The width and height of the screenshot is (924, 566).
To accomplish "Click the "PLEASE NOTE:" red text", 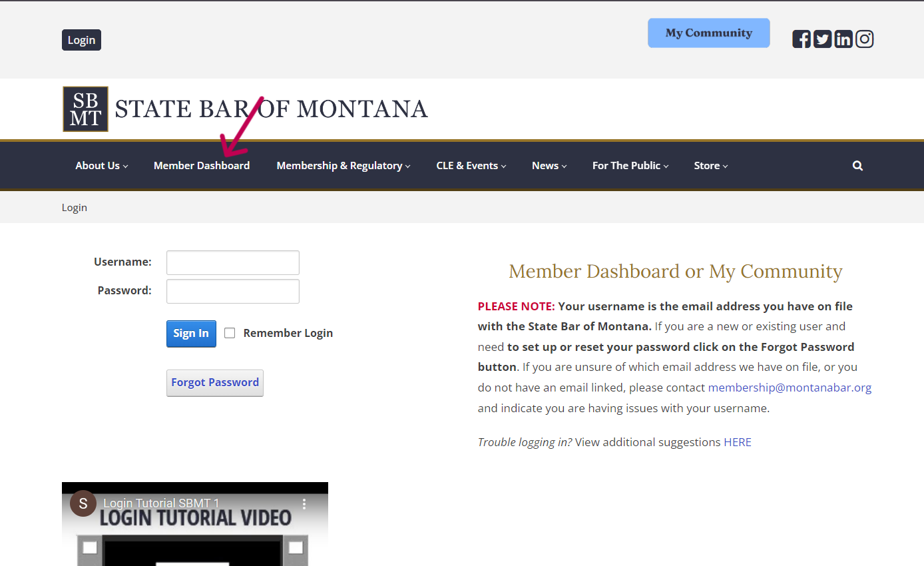I will [517, 306].
